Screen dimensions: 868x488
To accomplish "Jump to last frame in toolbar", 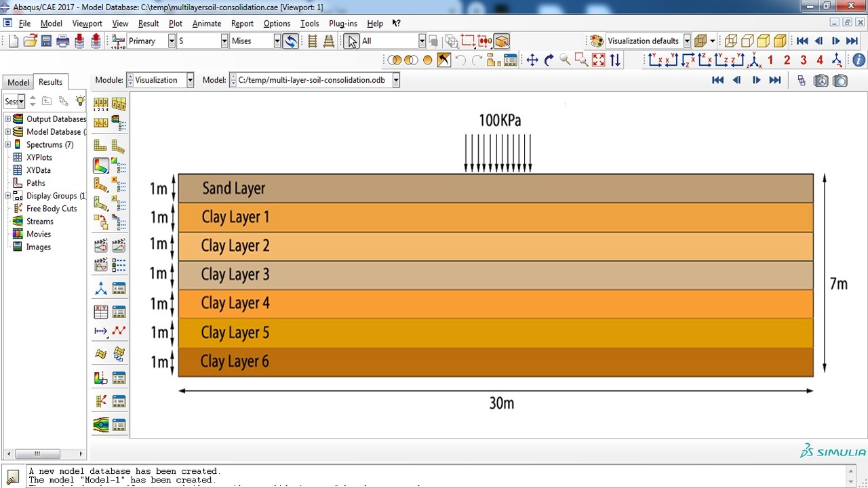I will 852,41.
